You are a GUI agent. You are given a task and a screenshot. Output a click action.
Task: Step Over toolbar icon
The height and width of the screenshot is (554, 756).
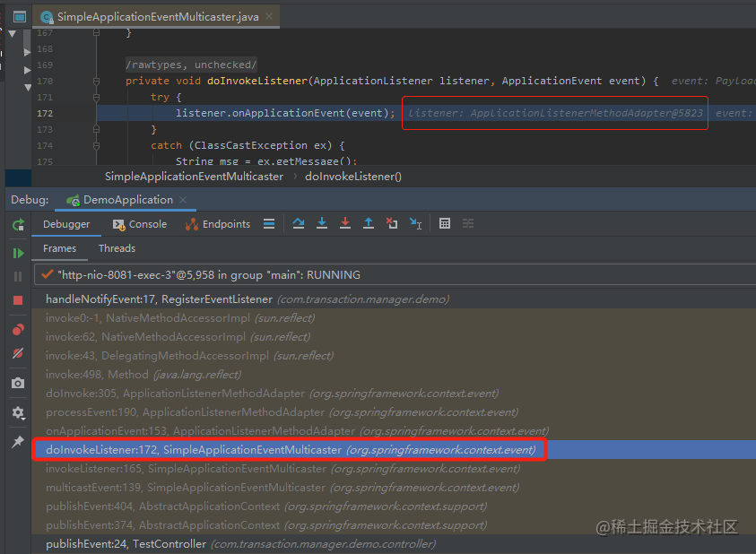point(299,223)
